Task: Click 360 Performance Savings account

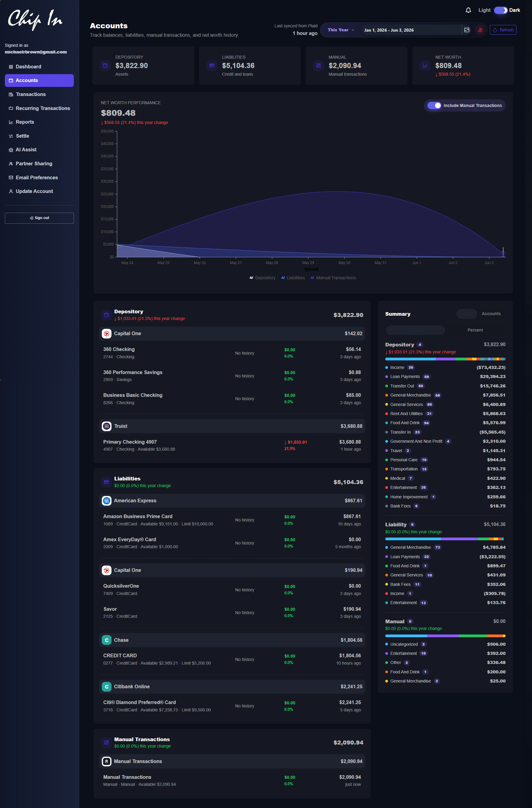Action: tap(232, 376)
